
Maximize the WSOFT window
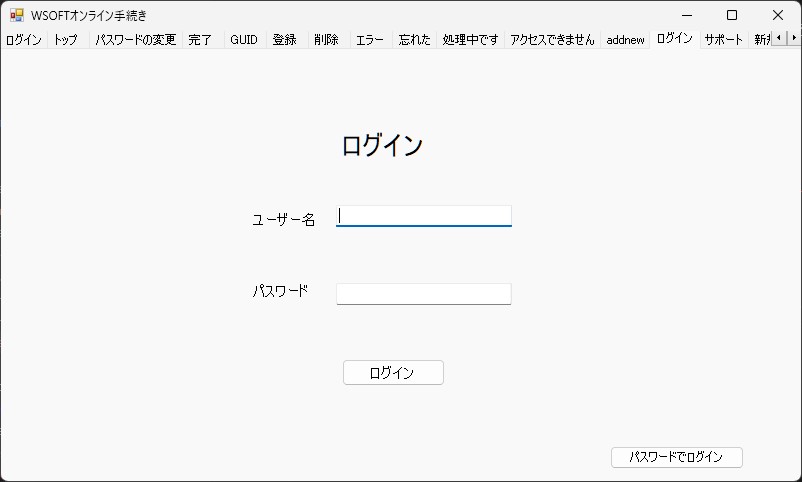[732, 15]
